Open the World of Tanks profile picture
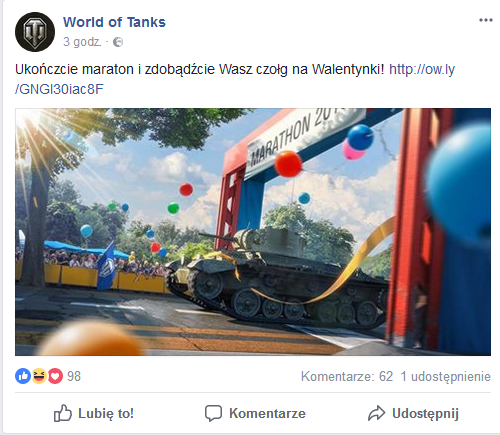 [x=35, y=32]
